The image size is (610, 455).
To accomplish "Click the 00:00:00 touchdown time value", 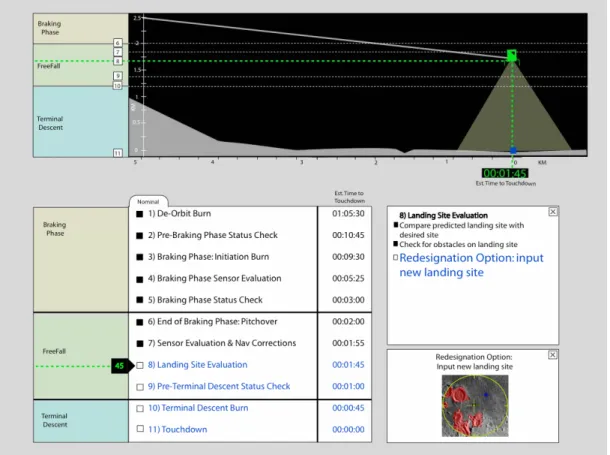I will click(348, 429).
